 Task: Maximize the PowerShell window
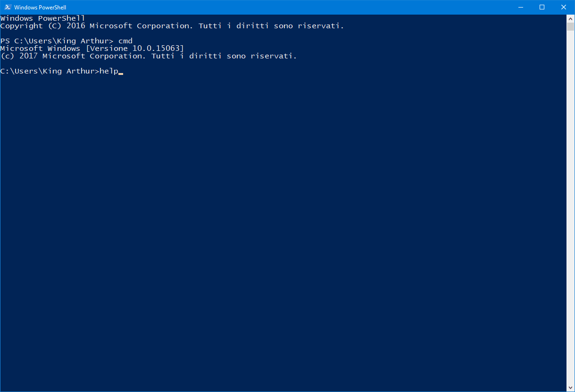[542, 7]
